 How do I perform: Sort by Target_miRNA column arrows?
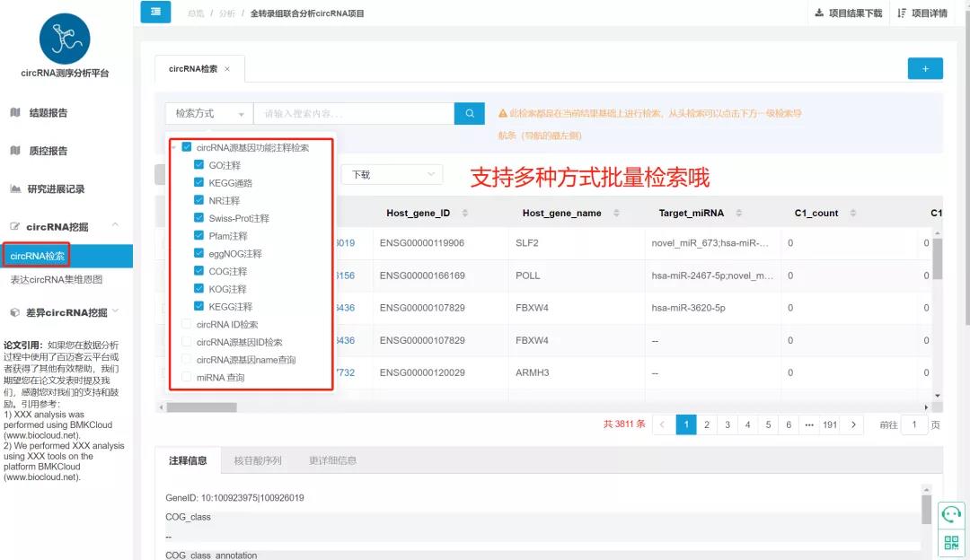tap(738, 214)
